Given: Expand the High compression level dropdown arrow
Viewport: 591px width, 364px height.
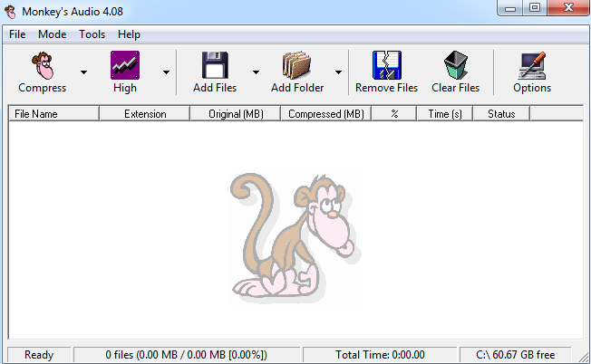Looking at the screenshot, I should coord(166,72).
